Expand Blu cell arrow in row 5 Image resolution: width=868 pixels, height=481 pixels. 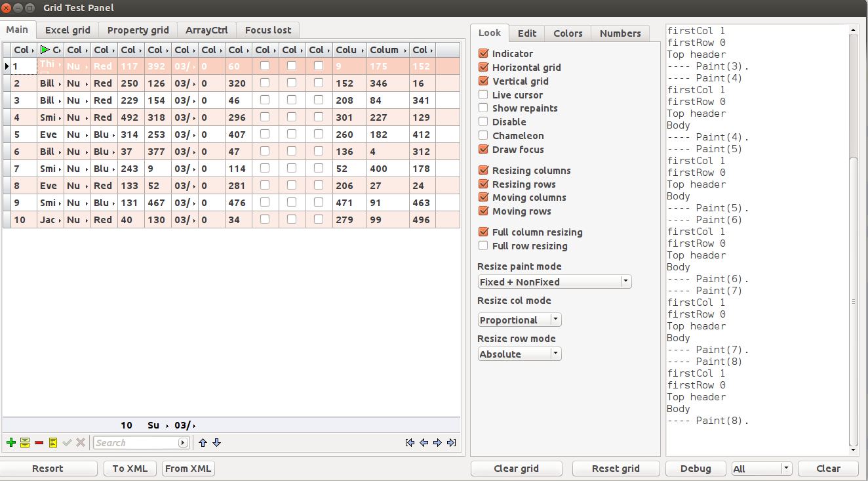coord(114,135)
